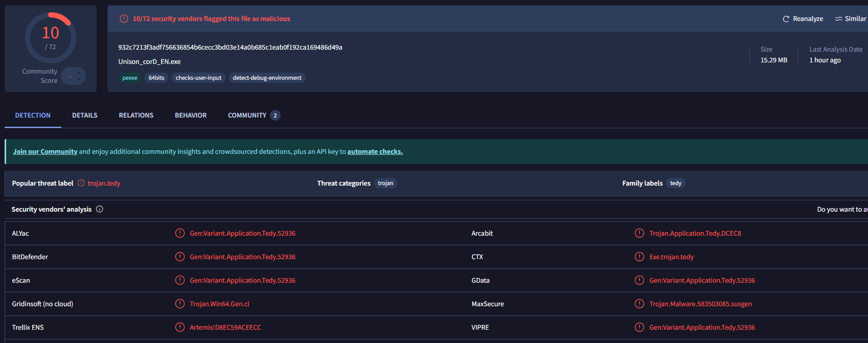The width and height of the screenshot is (868, 343).
Task: Click the info icon next to Security vendors' analysis
Action: pyautogui.click(x=100, y=209)
